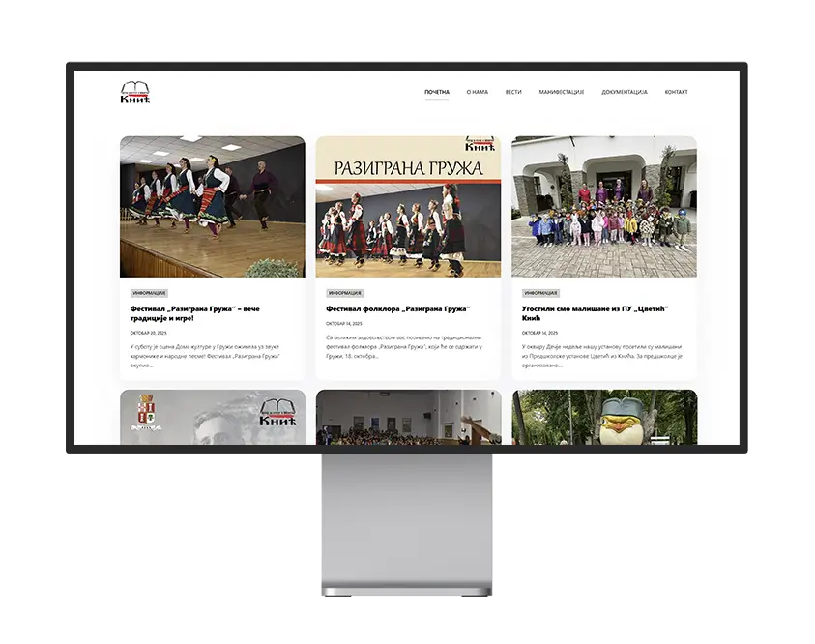Open the „Фестивал фолклора Разиграна Гружа" article
The image size is (815, 644).
[397, 308]
